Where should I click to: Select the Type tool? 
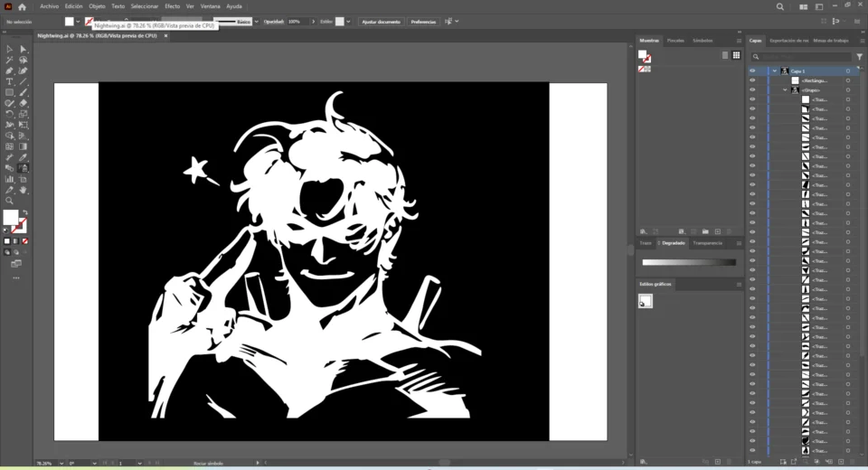point(9,82)
